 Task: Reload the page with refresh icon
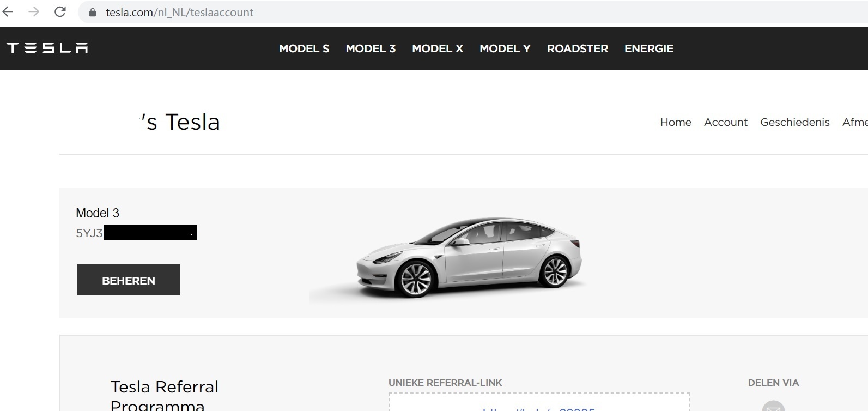tap(60, 12)
